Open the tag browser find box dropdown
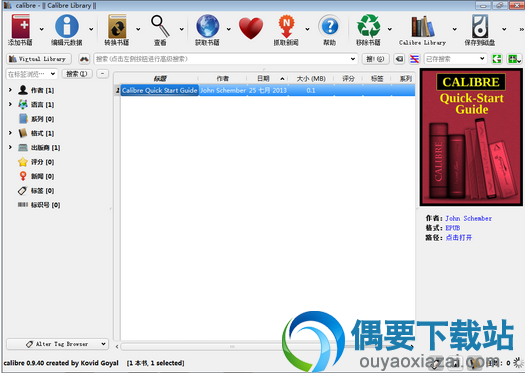525x373 pixels. 53,74
